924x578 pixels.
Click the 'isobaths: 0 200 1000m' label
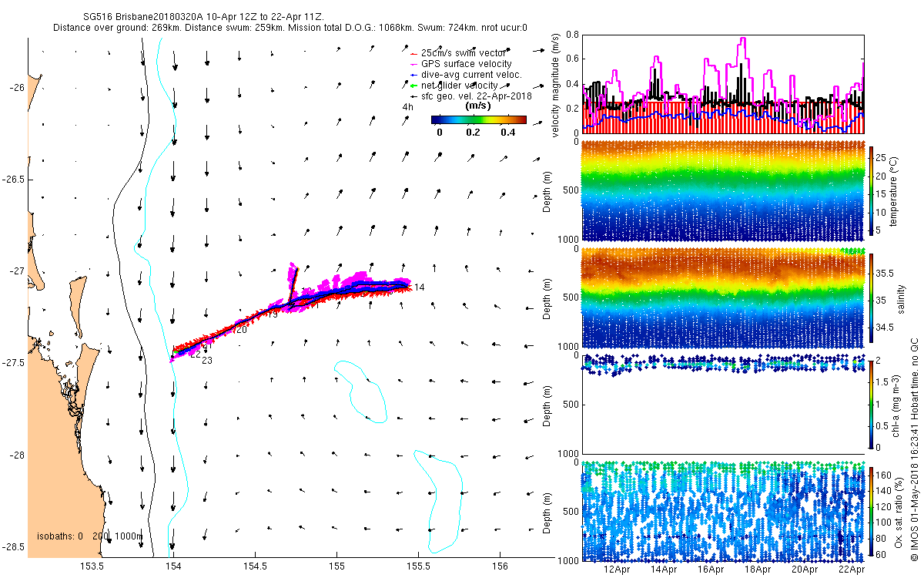[x=89, y=536]
